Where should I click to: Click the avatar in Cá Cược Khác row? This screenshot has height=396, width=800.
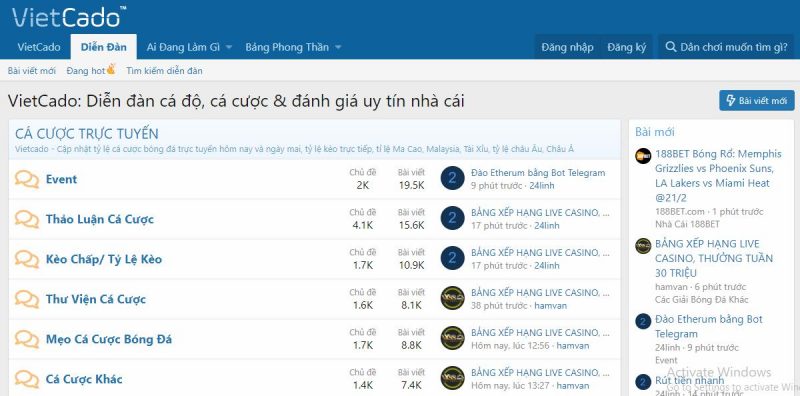[x=453, y=378]
